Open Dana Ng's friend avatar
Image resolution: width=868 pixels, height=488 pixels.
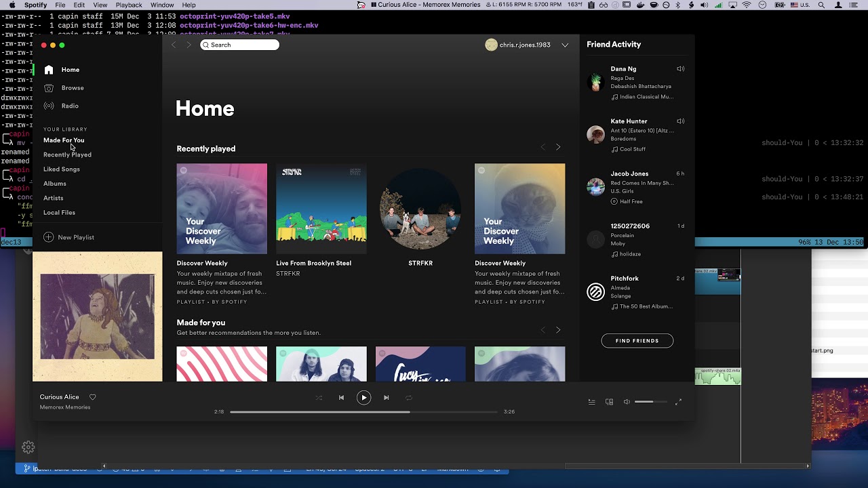point(595,82)
